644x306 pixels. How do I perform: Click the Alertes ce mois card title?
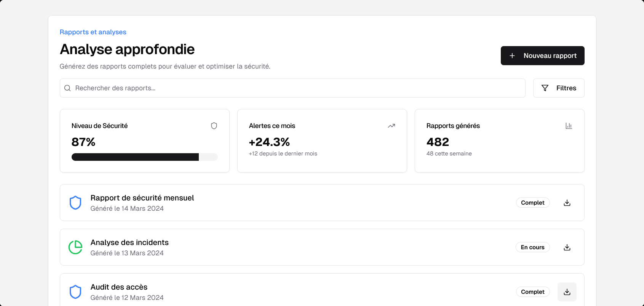tap(272, 126)
